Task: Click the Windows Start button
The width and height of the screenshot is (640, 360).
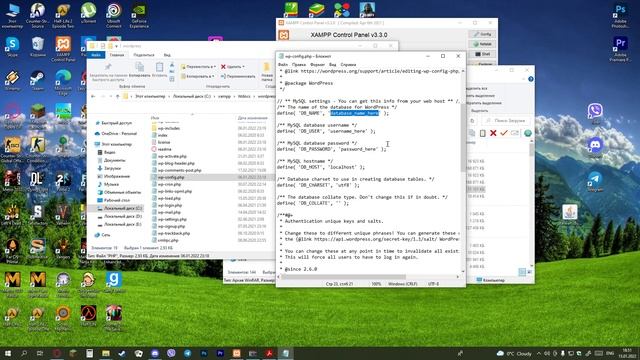Action: click(x=7, y=353)
